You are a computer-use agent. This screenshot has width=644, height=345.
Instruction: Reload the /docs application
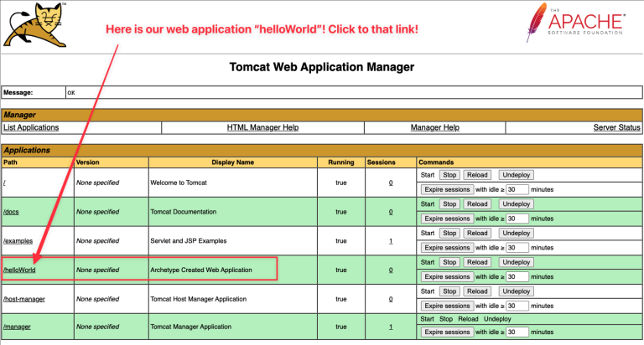477,203
